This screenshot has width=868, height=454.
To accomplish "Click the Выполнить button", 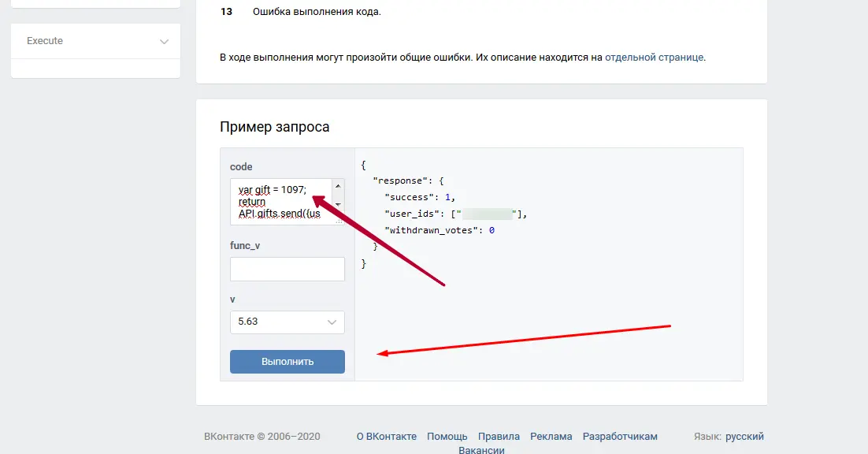I will click(287, 362).
